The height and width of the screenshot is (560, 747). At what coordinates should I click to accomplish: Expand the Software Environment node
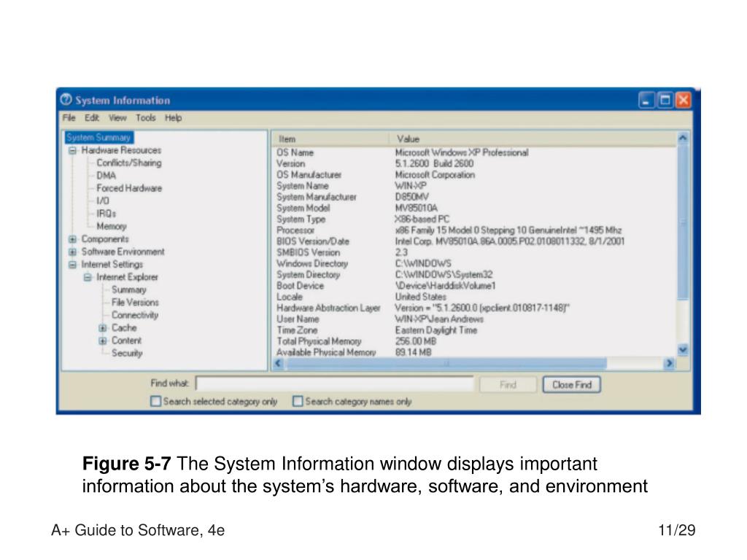pyautogui.click(x=72, y=252)
